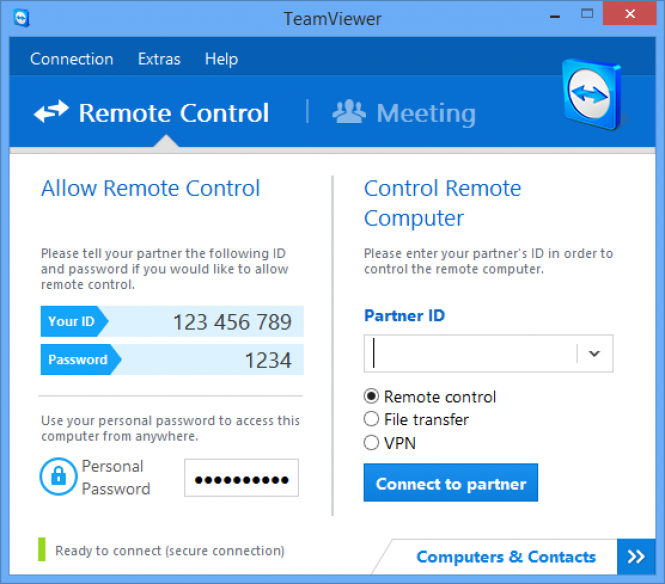Click the Control Remote Computer heading
Viewport: 665px width, 584px height.
442,203
